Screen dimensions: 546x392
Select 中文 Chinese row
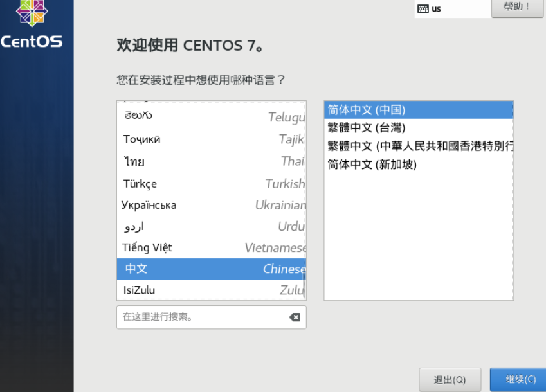[x=212, y=269]
